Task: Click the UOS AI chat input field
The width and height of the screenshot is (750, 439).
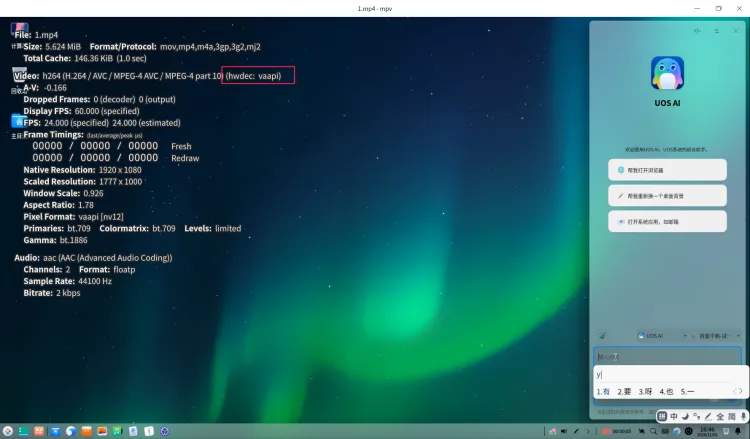Action: (x=667, y=357)
